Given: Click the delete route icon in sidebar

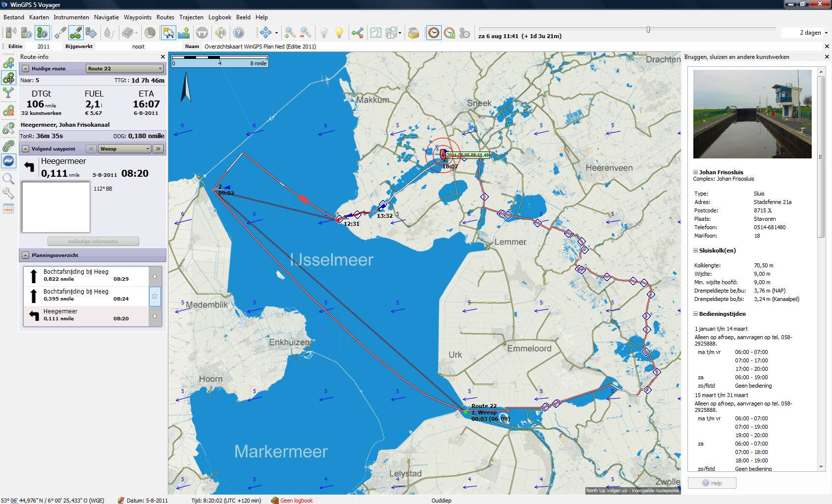Looking at the screenshot, I should point(8,111).
